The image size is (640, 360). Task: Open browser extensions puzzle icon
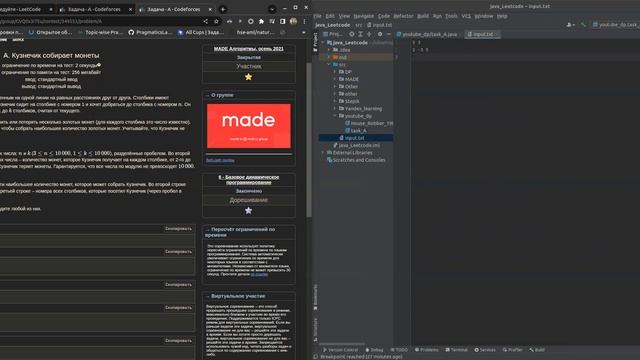(261, 21)
